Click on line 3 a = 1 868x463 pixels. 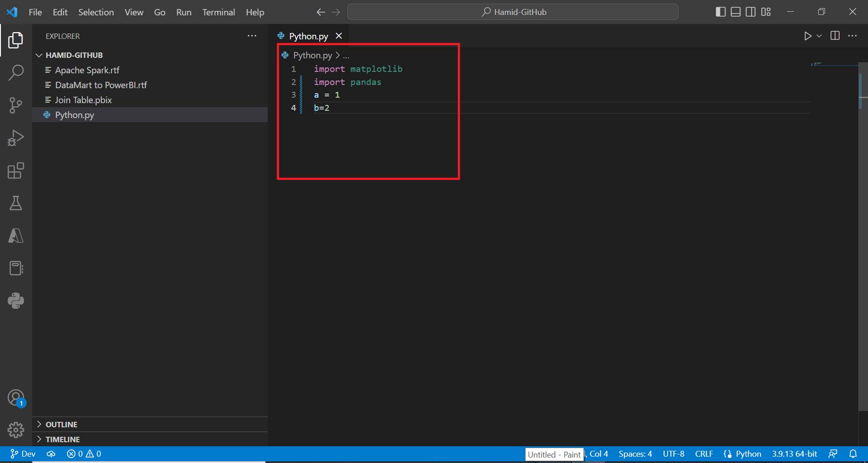click(327, 95)
